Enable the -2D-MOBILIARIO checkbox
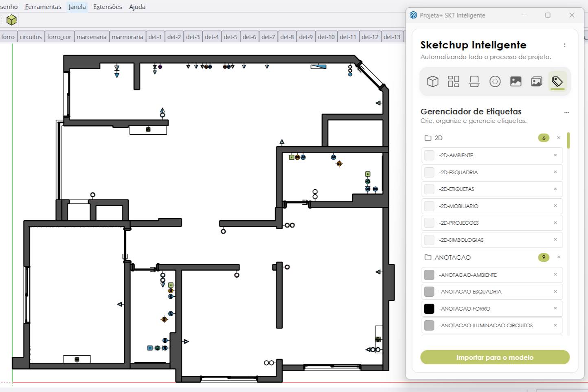 point(429,206)
